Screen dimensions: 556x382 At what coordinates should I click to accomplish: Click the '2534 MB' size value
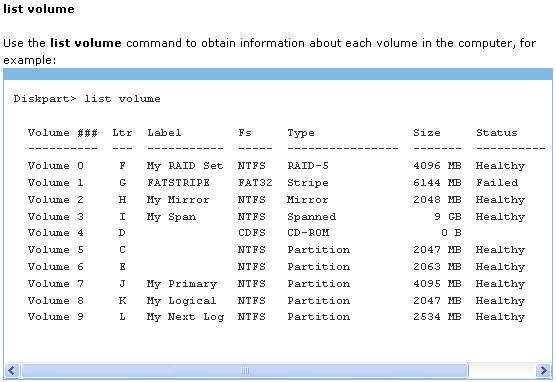click(437, 317)
